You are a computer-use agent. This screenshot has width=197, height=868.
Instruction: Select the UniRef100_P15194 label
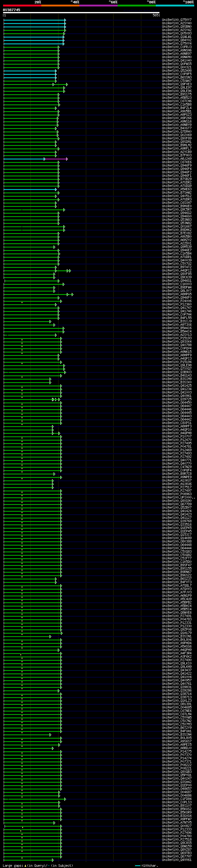(x=177, y=362)
